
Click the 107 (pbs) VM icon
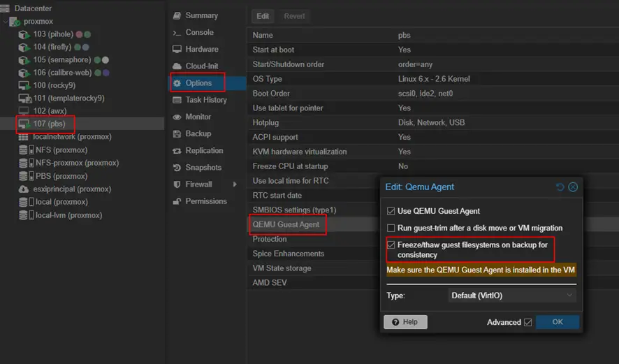(x=24, y=124)
